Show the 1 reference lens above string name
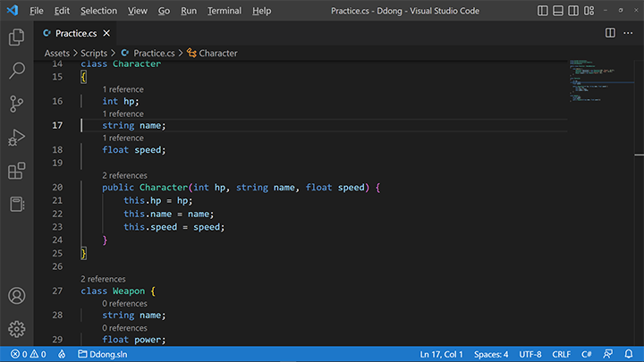 click(123, 114)
